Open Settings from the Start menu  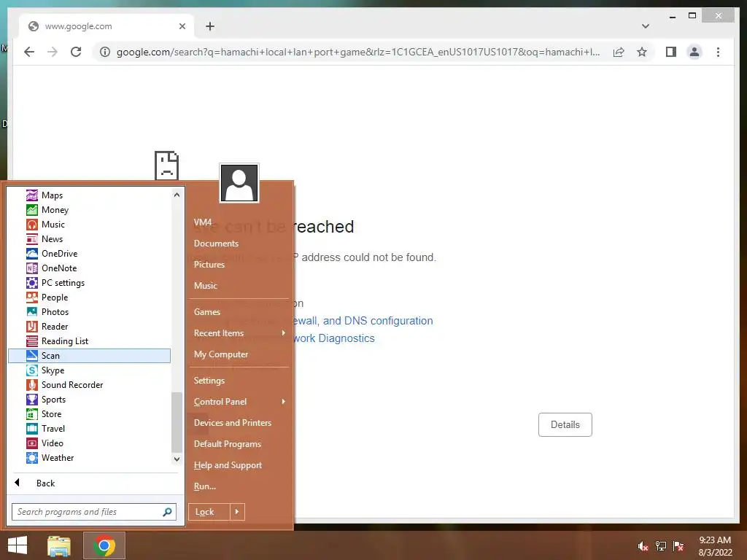[x=209, y=381]
